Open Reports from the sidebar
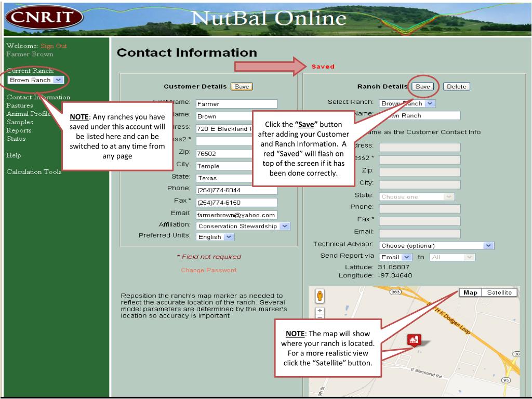The image size is (532, 399). pos(19,130)
